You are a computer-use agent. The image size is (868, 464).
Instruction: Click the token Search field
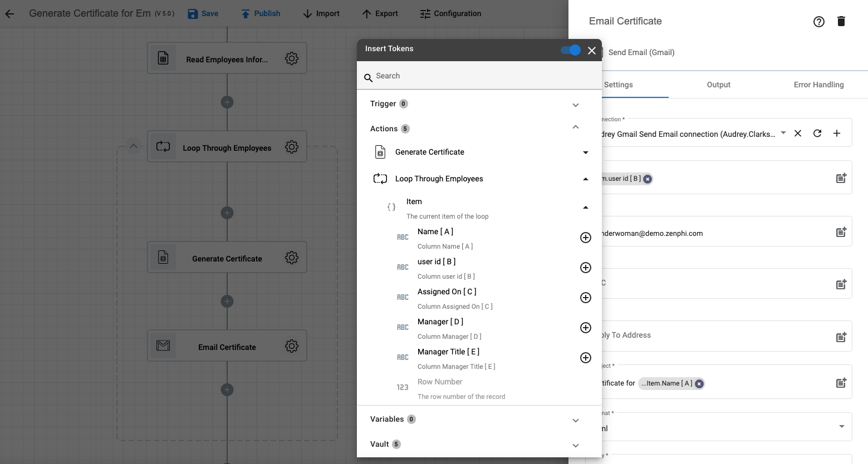coord(479,76)
